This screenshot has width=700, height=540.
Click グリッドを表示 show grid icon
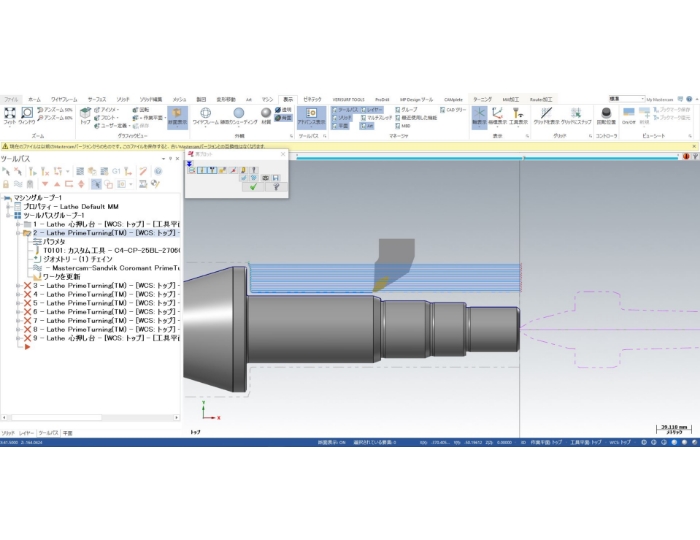[546, 113]
